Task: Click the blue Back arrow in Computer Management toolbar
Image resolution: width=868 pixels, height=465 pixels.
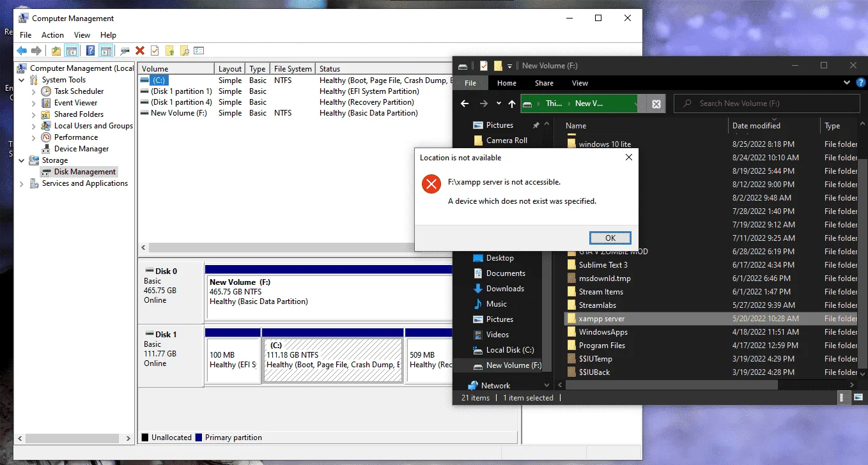Action: coord(22,51)
